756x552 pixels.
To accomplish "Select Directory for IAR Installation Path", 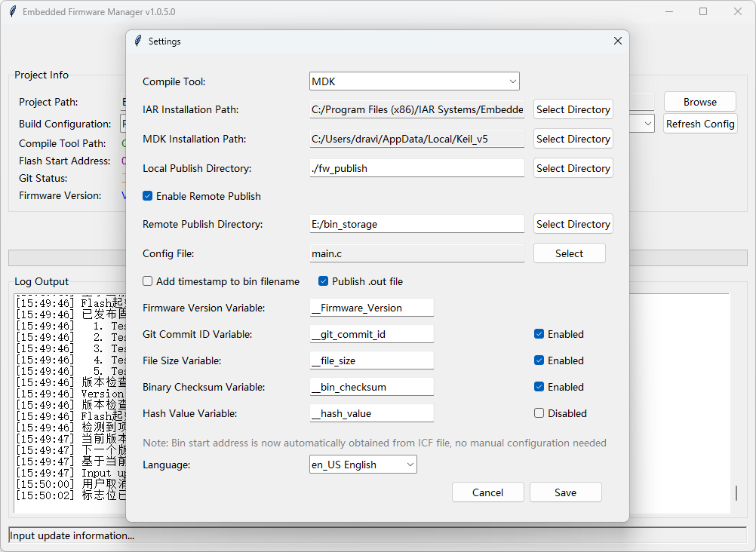I will click(573, 109).
